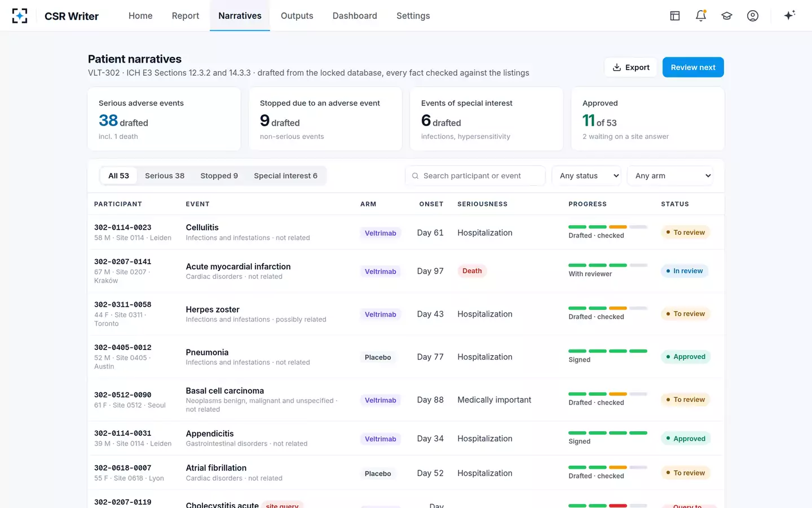This screenshot has height=508, width=812.
Task: Open the Outputs tab
Action: 297,16
